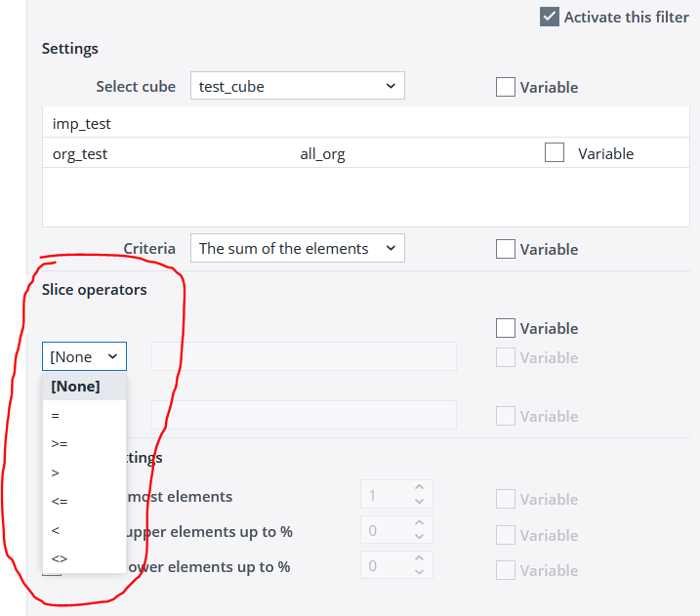
Task: Toggle the Activate this filter checkbox
Action: pos(550,17)
